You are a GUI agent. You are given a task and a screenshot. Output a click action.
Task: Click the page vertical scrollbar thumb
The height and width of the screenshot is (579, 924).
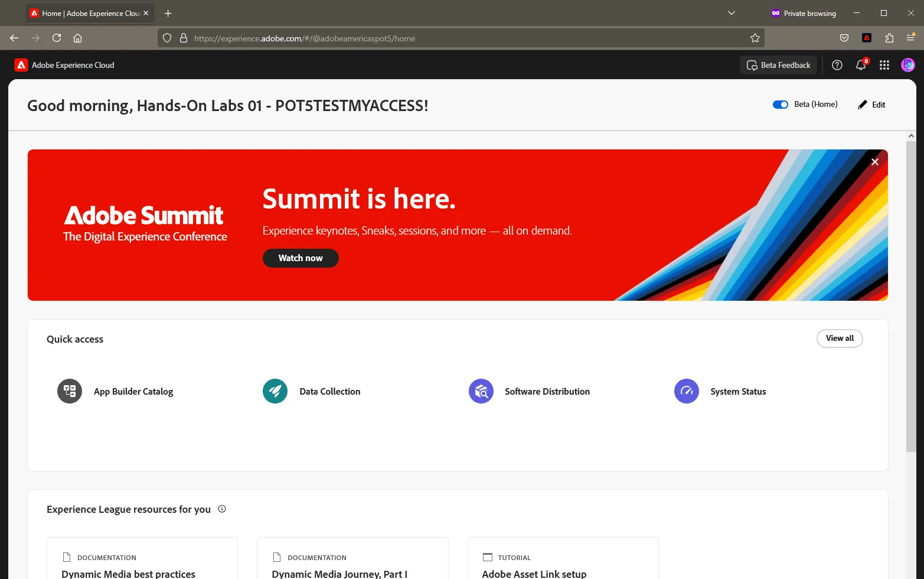pyautogui.click(x=911, y=297)
